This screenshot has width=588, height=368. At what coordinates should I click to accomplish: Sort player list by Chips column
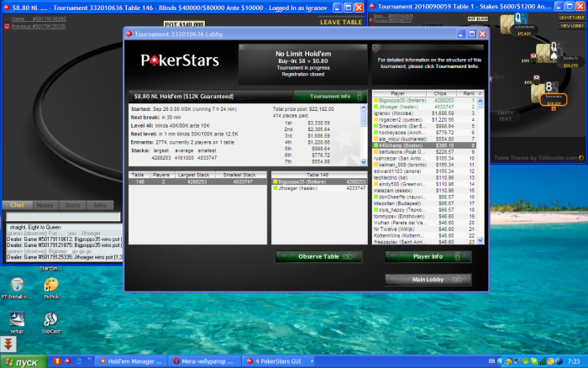(441, 93)
